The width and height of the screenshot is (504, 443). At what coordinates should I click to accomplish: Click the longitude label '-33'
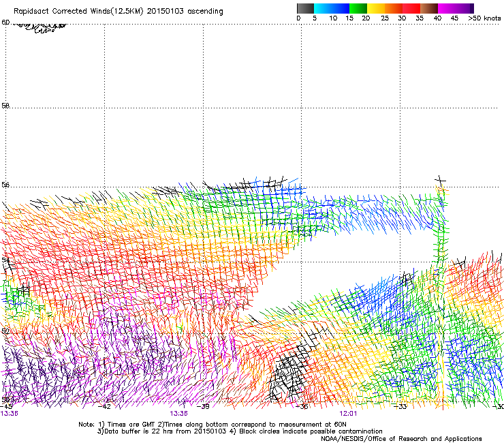(x=400, y=407)
